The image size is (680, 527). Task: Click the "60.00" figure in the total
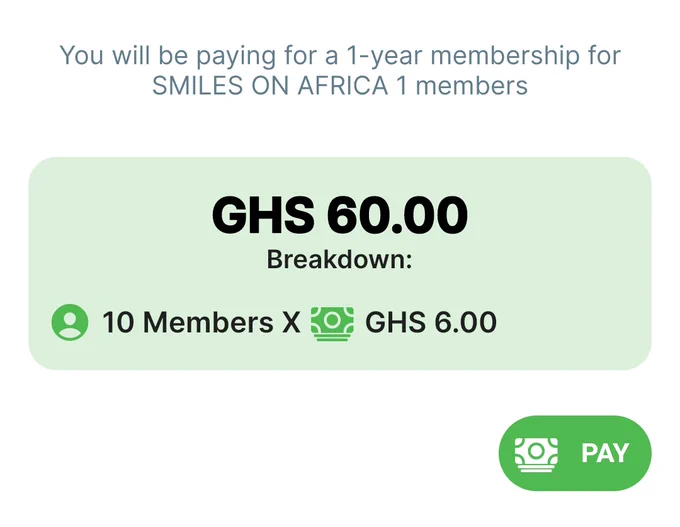pyautogui.click(x=397, y=215)
